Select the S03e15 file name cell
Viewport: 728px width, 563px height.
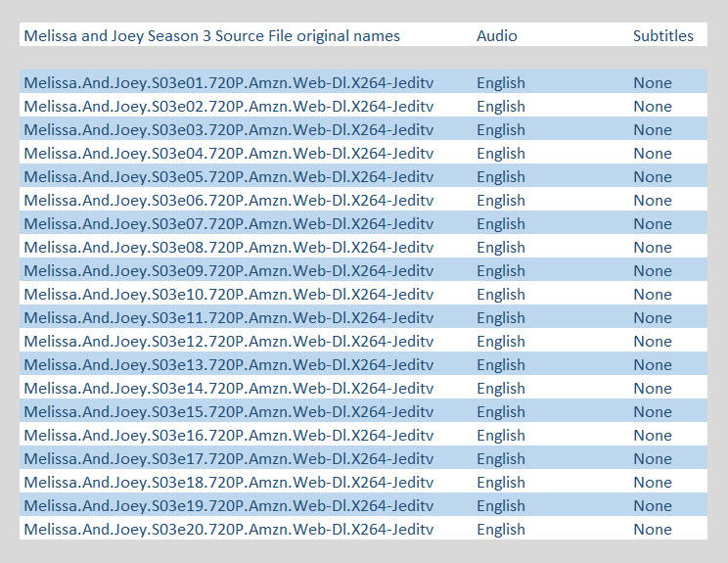[229, 412]
